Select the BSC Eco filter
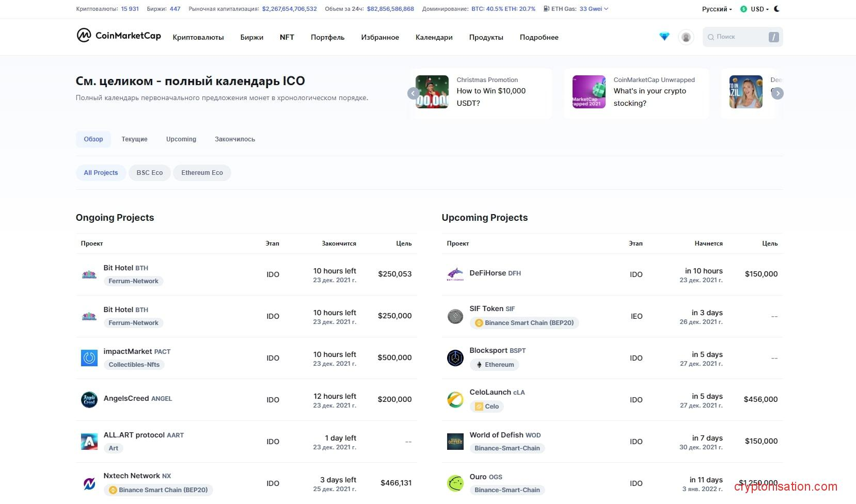 [149, 173]
